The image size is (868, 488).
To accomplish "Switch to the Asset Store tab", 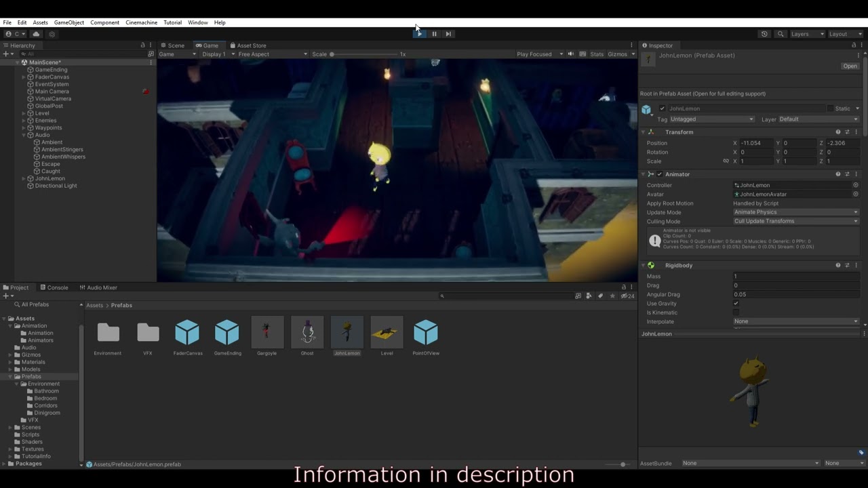I will tap(248, 45).
